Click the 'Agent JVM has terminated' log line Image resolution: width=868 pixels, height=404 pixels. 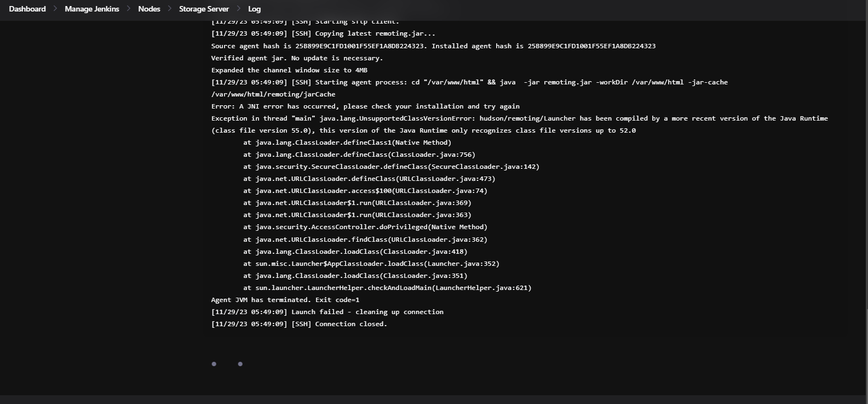pyautogui.click(x=285, y=300)
